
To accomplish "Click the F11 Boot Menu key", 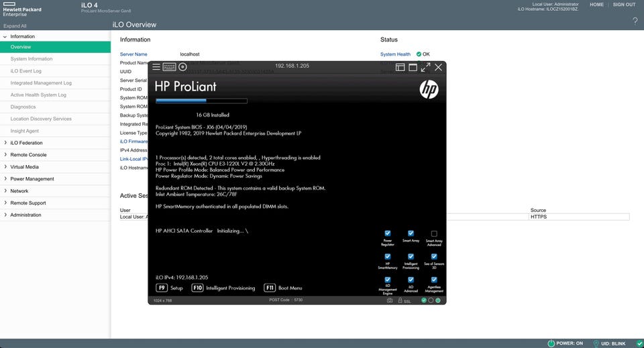I will tap(270, 288).
